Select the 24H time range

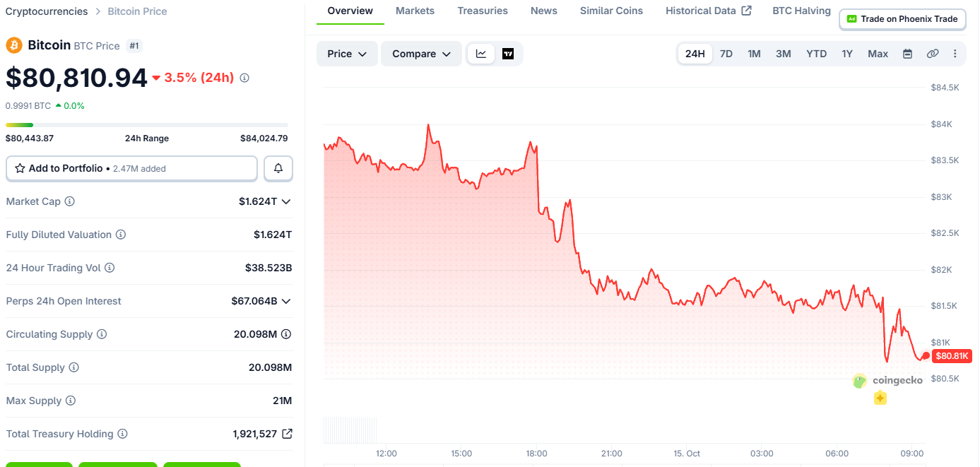pyautogui.click(x=695, y=54)
